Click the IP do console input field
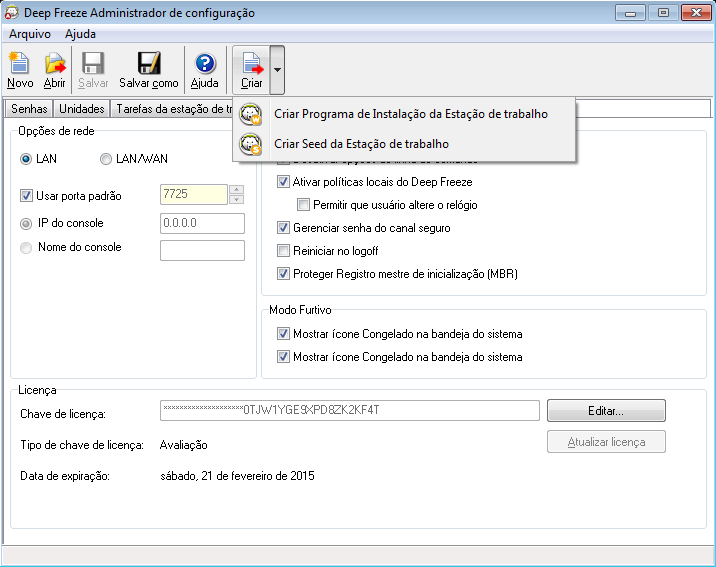This screenshot has height=567, width=716. pos(202,224)
